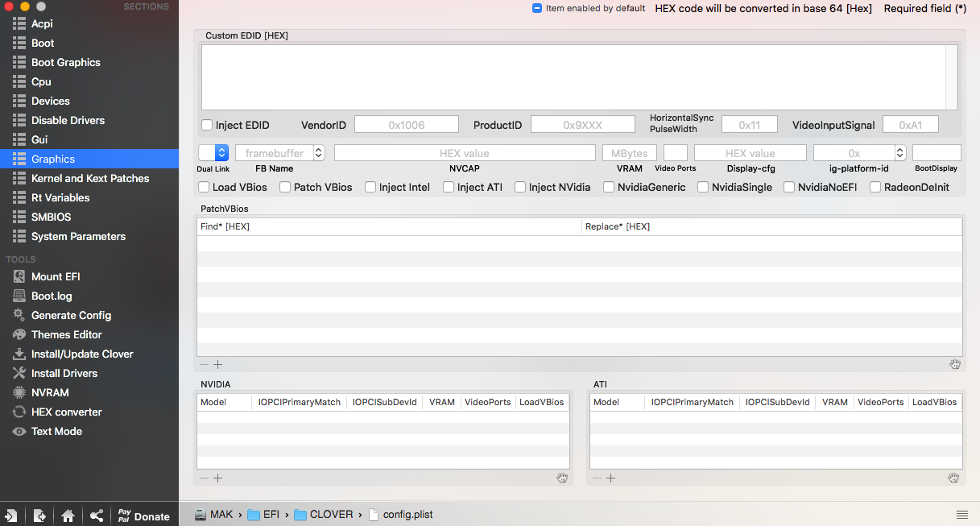Viewport: 980px width, 526px height.
Task: Open the Themes Editor tool
Action: coord(66,334)
